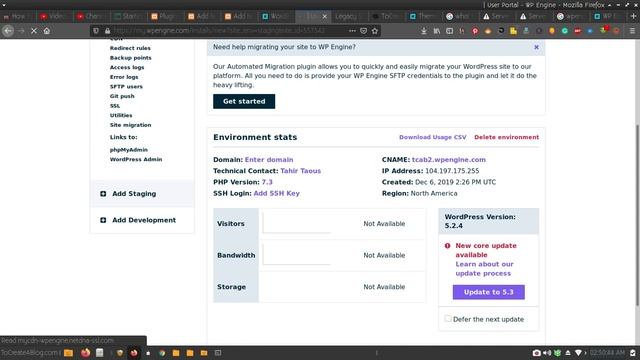
Task: Open the Firefox home page
Action: coord(47,31)
